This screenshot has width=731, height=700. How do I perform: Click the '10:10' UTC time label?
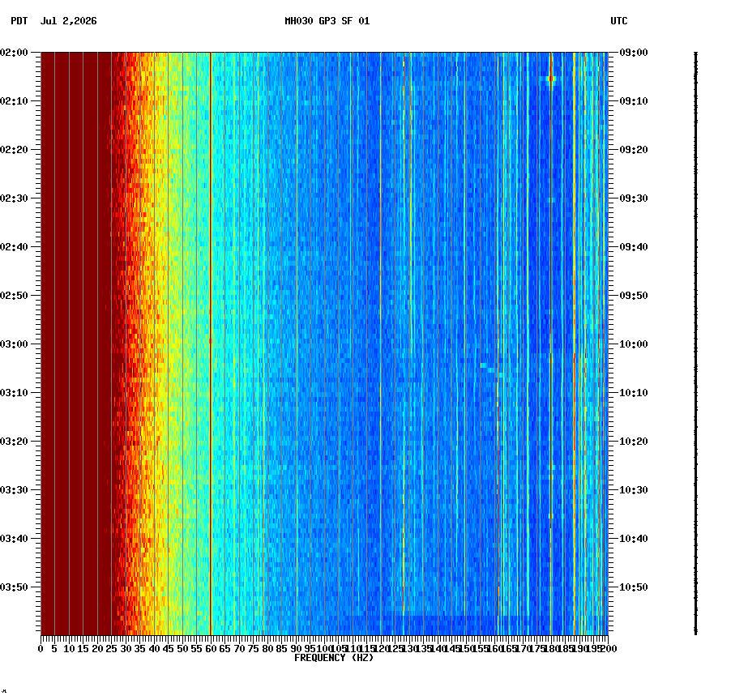click(x=634, y=392)
